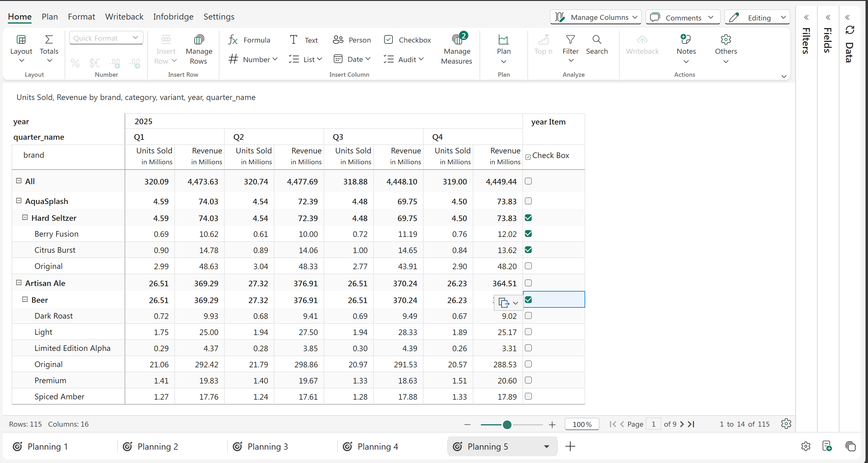Switch to the Writeback ribbon tab

(x=124, y=17)
